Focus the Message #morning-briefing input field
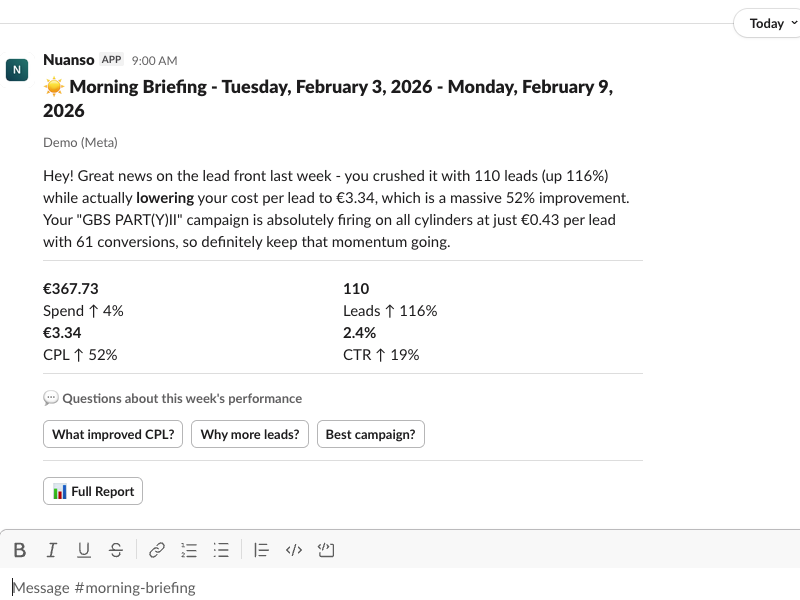Image resolution: width=800 pixels, height=600 pixels. 400,587
